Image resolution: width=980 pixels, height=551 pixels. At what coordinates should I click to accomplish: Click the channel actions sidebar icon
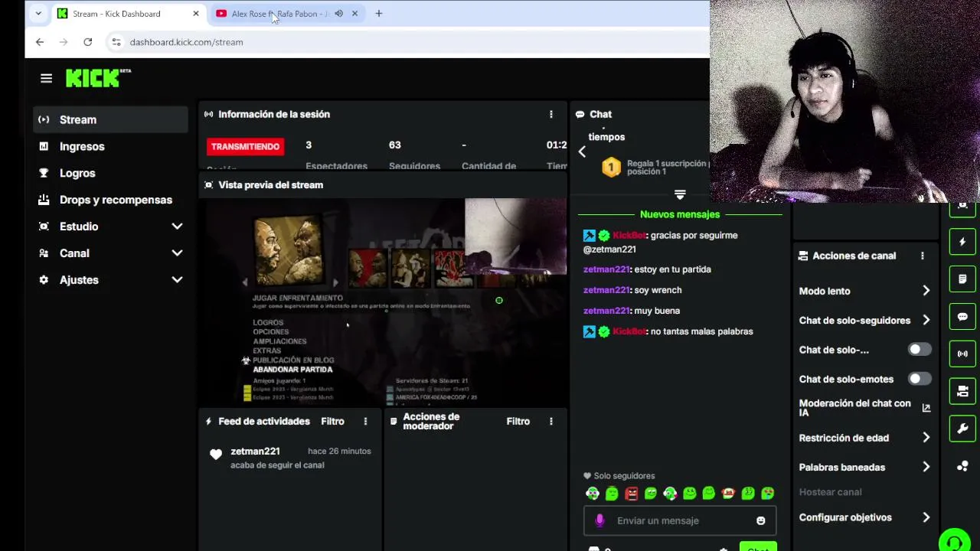(962, 391)
